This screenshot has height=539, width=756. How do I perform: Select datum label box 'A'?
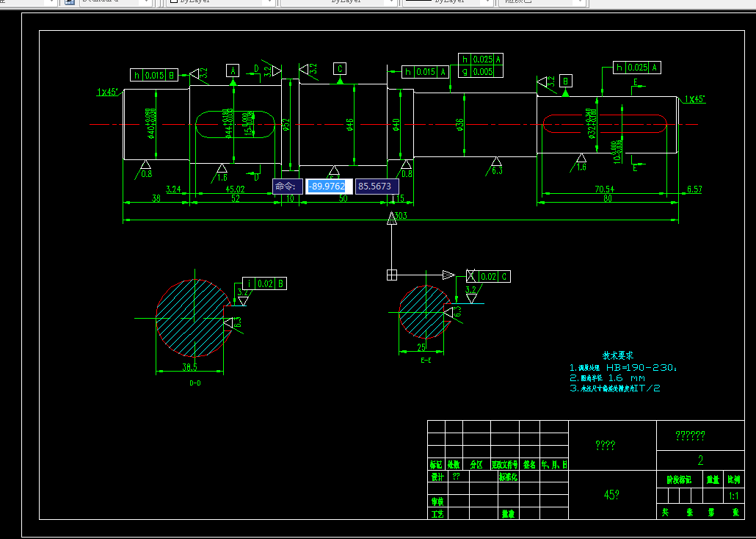point(233,70)
